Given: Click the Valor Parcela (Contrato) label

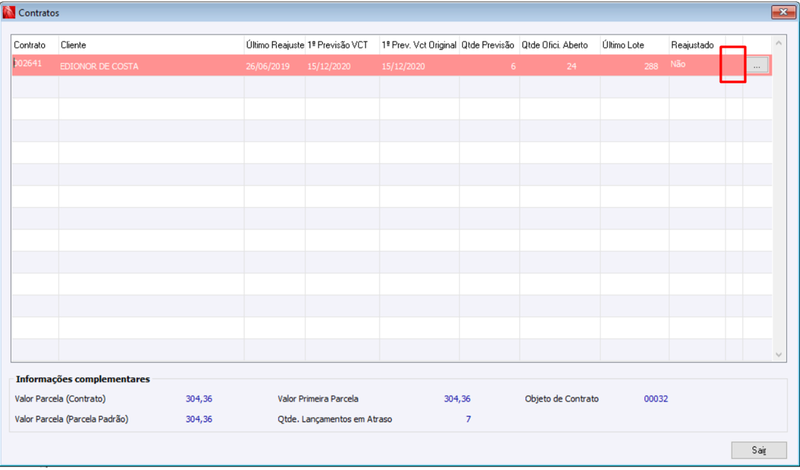Looking at the screenshot, I should point(60,399).
